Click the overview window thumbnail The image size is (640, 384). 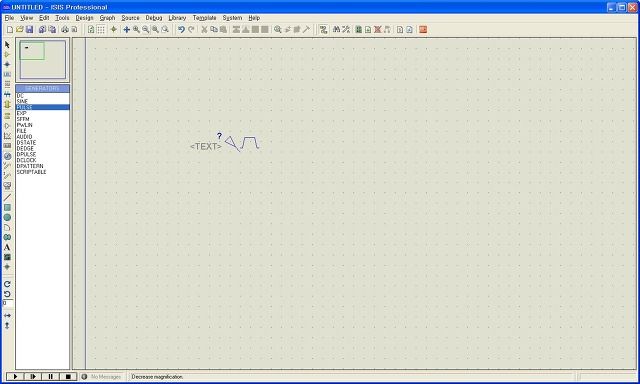42,60
